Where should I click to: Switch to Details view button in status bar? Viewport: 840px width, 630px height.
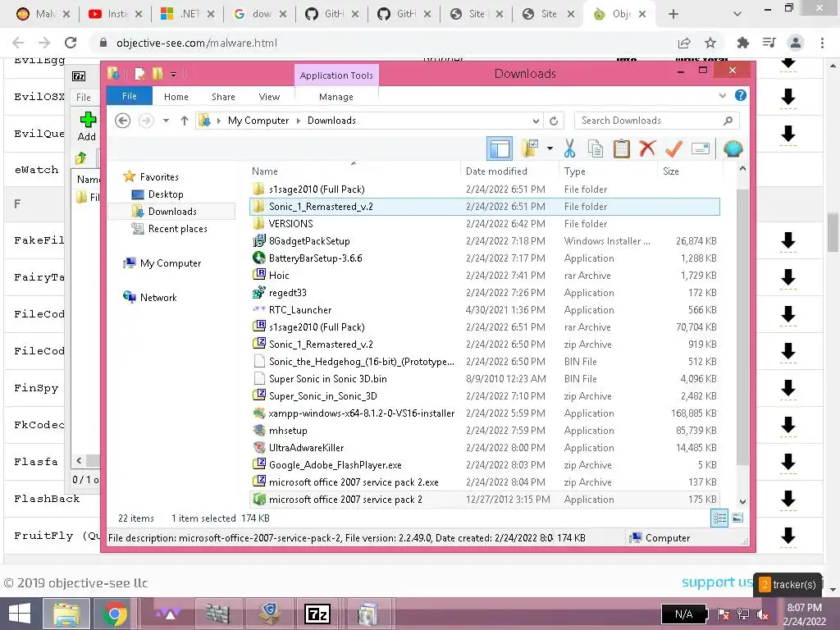click(719, 518)
